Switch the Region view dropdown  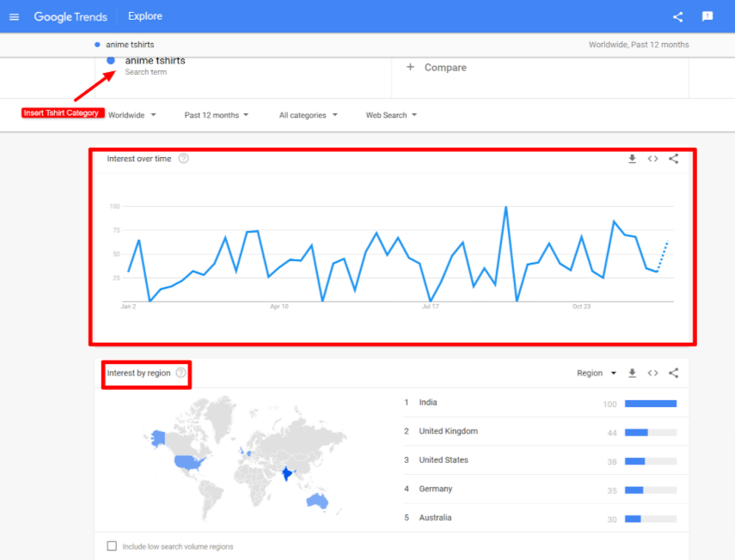click(597, 374)
